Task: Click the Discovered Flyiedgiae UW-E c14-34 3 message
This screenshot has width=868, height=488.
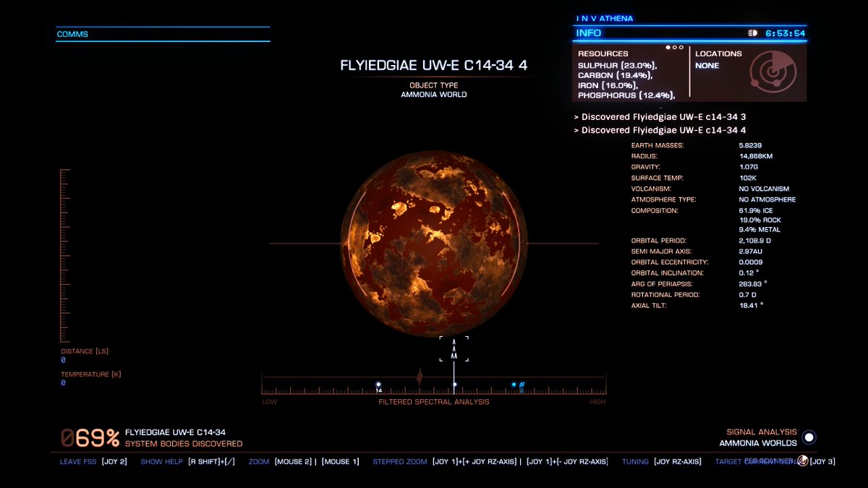Action: (x=660, y=116)
